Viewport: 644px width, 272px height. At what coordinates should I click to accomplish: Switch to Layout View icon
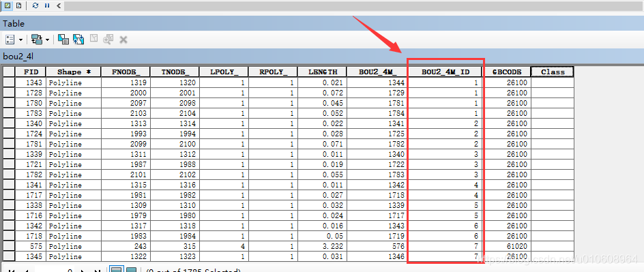click(x=18, y=5)
